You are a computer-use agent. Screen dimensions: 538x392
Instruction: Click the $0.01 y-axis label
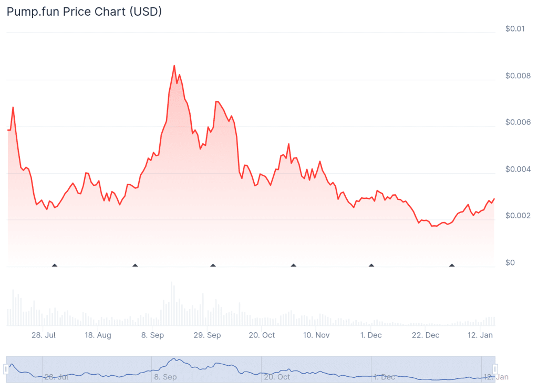(515, 29)
